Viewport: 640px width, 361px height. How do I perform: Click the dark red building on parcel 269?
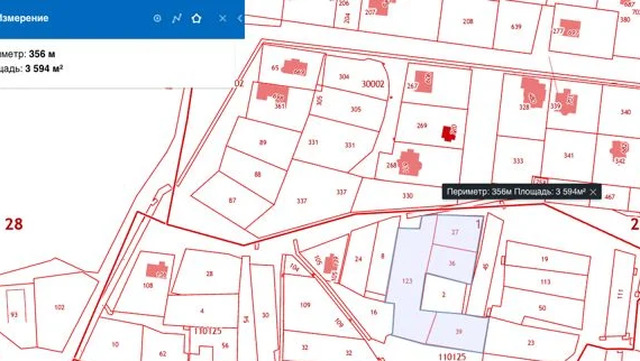pyautogui.click(x=449, y=133)
